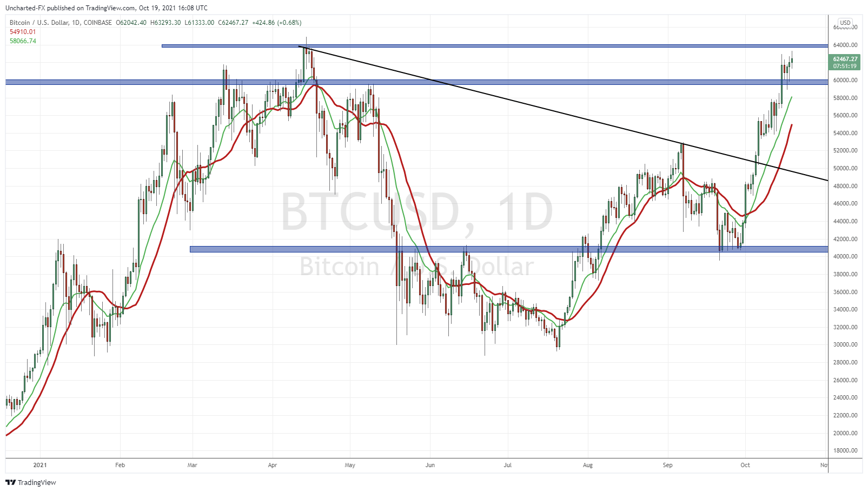Viewport: 868px width, 492px height.
Task: Click the 24000.00 price axis label
Action: 845,397
